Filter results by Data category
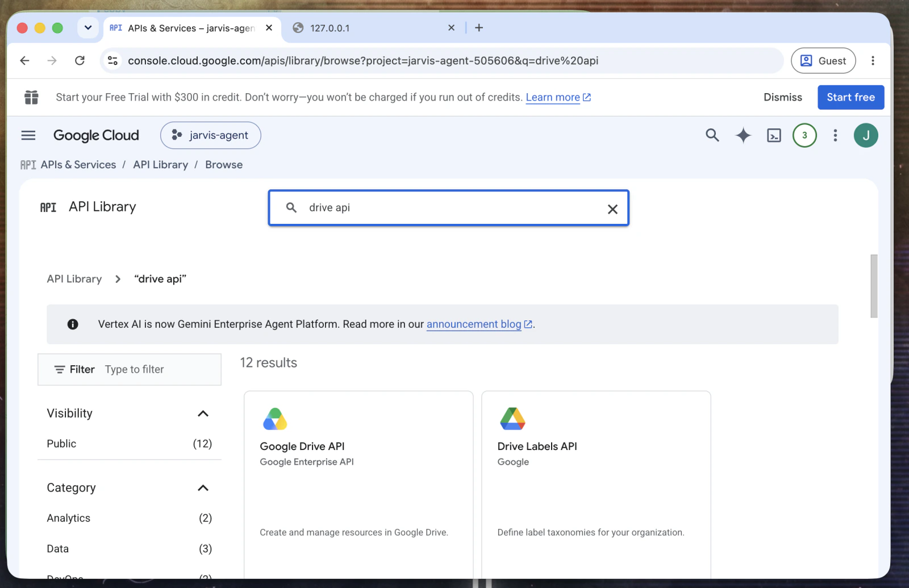Image resolution: width=909 pixels, height=588 pixels. coord(130,549)
